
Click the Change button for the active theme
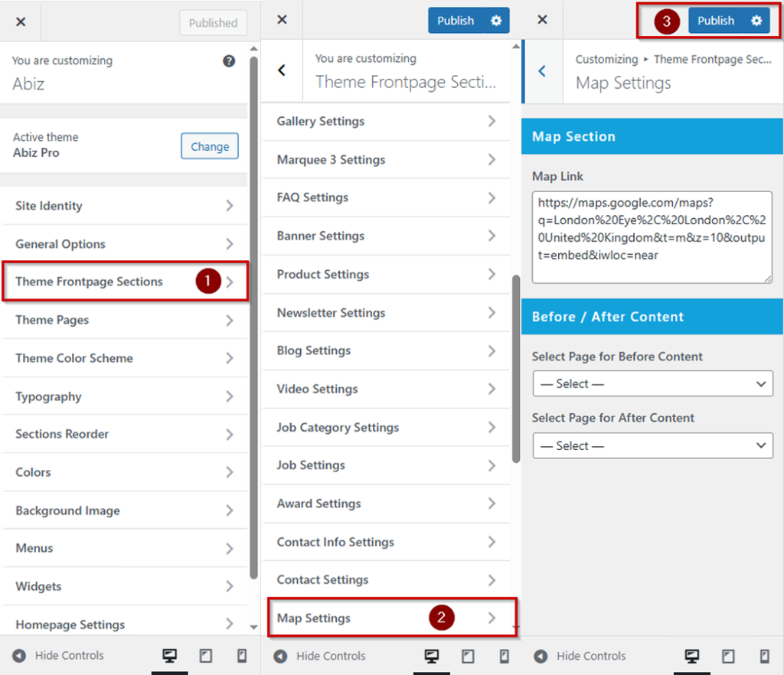click(x=210, y=146)
